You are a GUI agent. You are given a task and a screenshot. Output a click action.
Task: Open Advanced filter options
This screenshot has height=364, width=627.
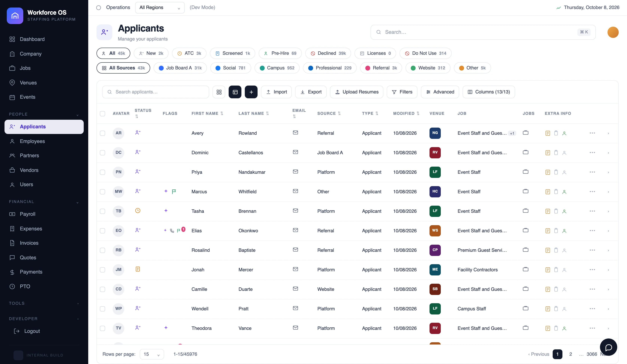click(x=440, y=92)
